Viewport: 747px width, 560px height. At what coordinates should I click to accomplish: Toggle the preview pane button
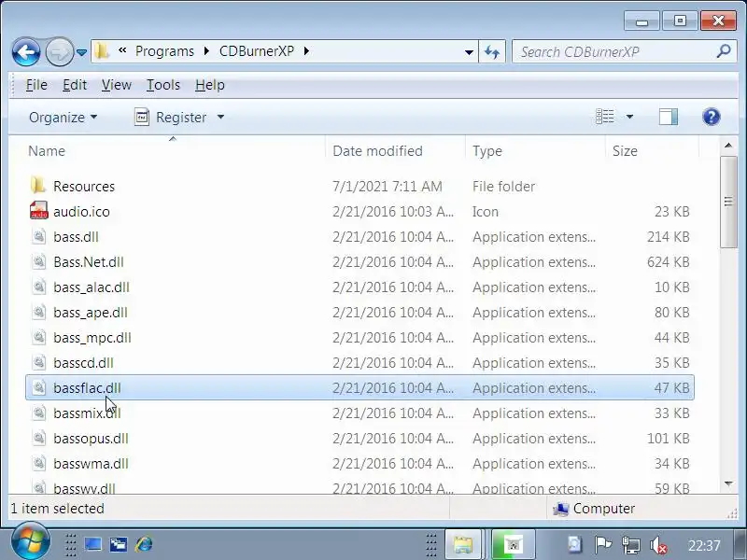click(669, 117)
